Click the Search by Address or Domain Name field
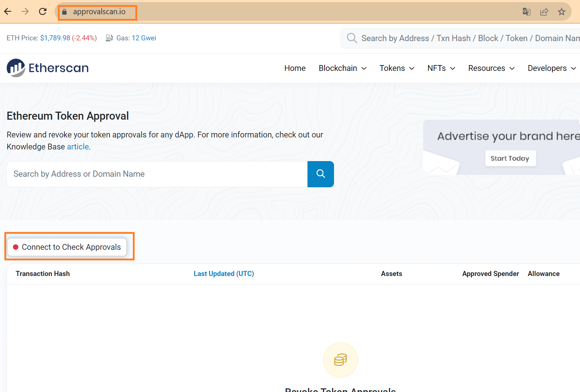The image size is (580, 392). click(x=157, y=174)
